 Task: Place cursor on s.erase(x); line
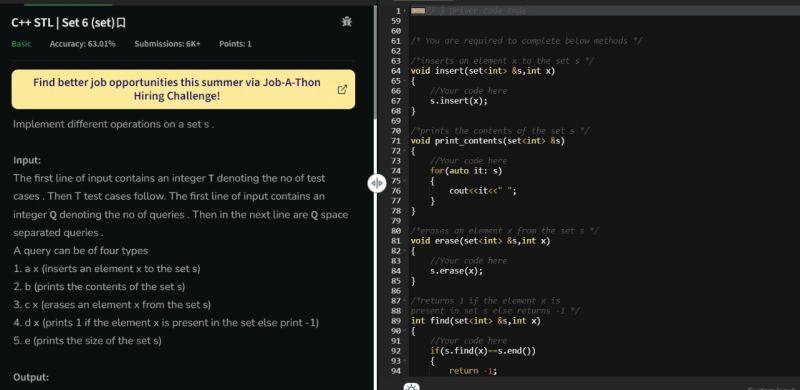pos(456,271)
